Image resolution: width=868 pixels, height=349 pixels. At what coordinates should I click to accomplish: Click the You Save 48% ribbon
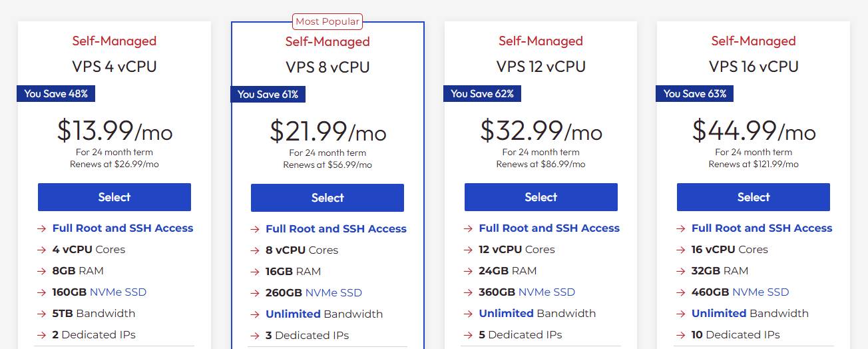[x=56, y=94]
